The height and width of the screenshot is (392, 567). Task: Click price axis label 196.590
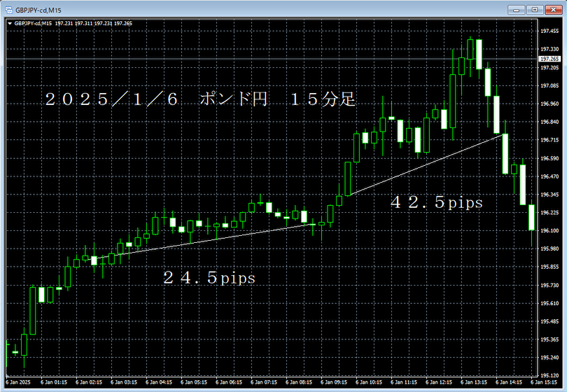coord(549,158)
